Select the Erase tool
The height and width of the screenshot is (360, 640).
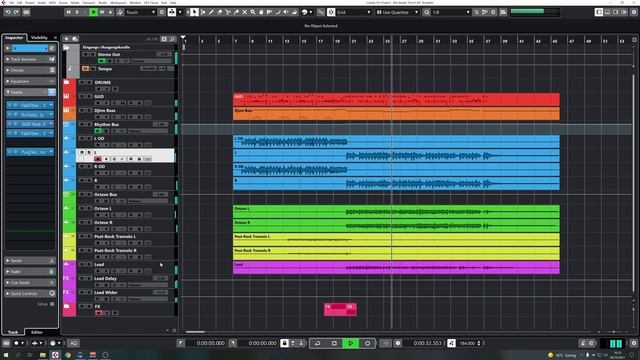[220, 12]
